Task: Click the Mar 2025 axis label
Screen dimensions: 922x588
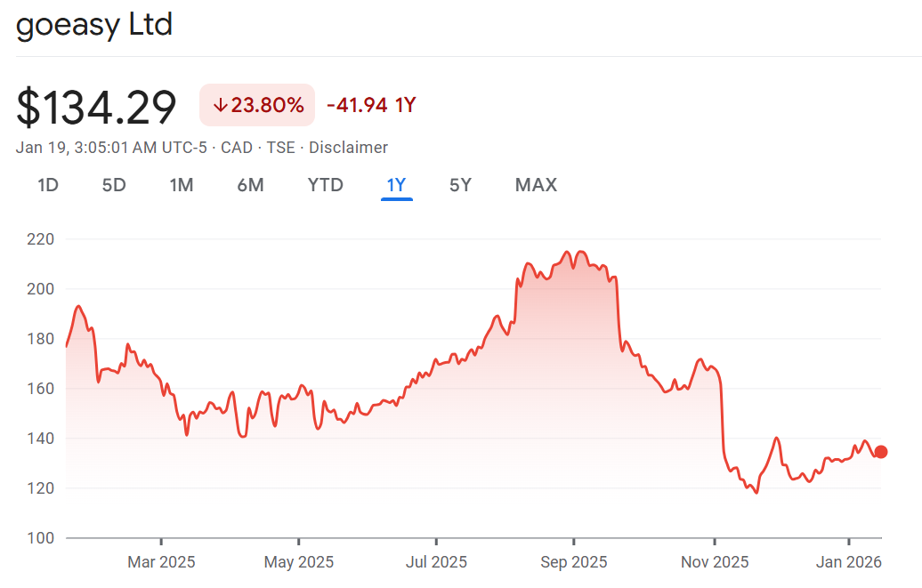Action: [x=161, y=562]
